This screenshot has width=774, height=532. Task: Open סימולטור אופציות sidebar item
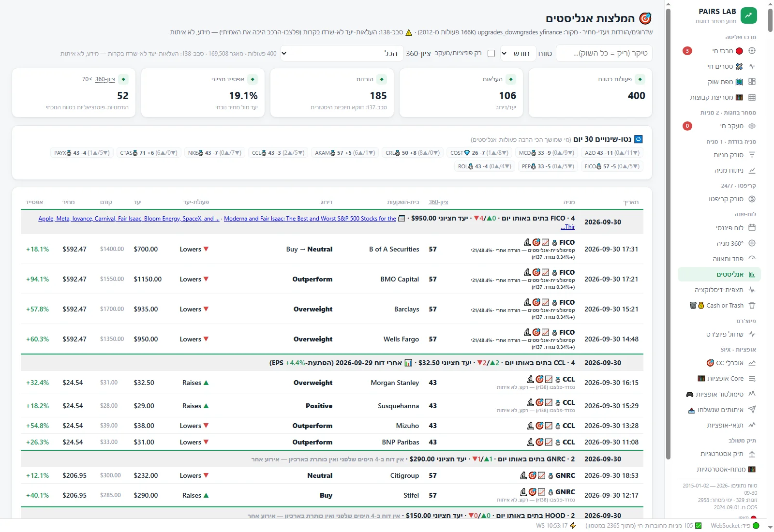click(719, 394)
